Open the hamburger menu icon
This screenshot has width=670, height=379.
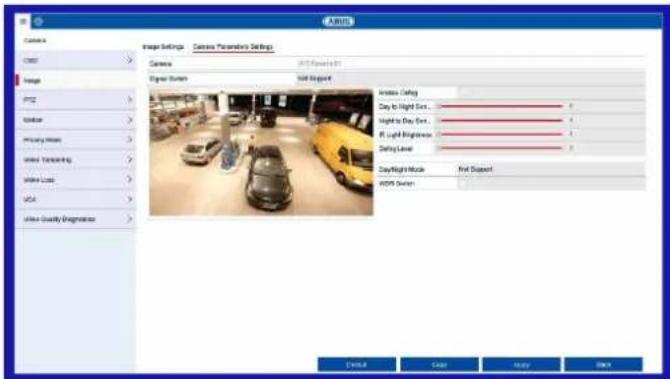click(x=23, y=21)
